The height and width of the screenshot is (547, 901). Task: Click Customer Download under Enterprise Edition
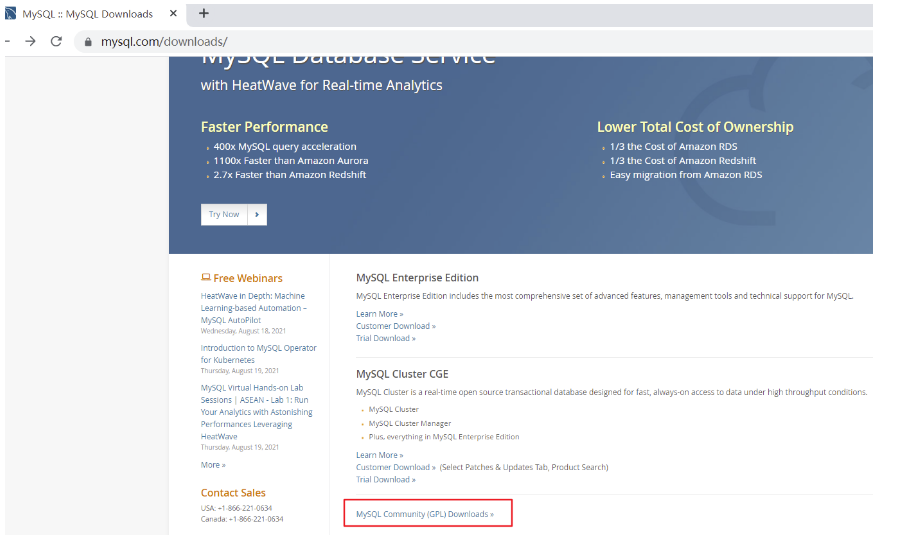point(396,326)
